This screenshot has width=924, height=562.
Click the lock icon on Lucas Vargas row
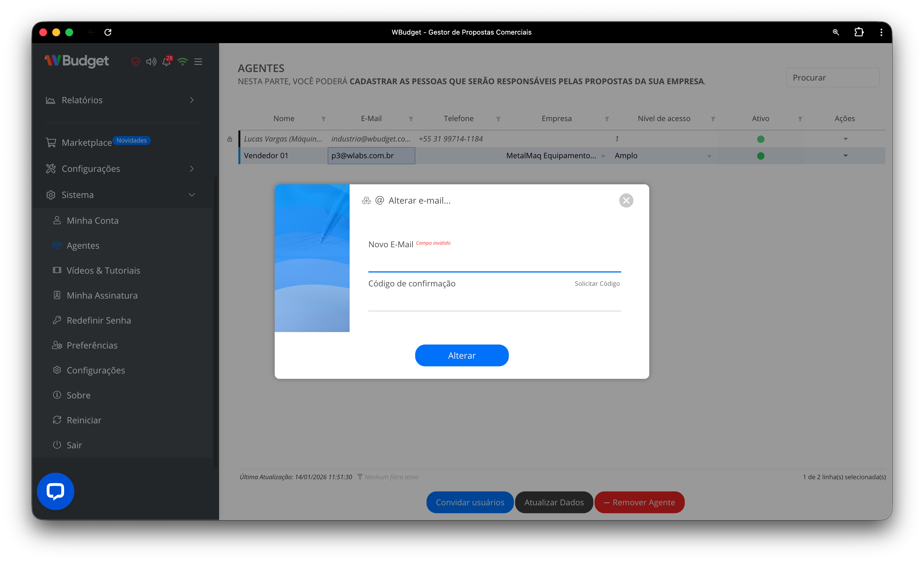(x=230, y=139)
